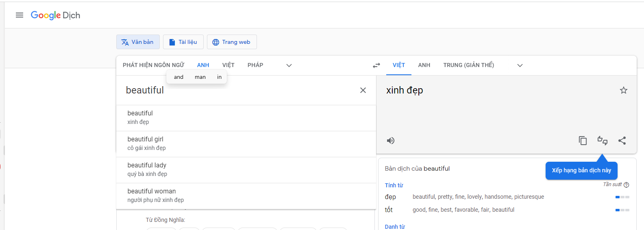Choose VIỆT as source language

(x=228, y=65)
